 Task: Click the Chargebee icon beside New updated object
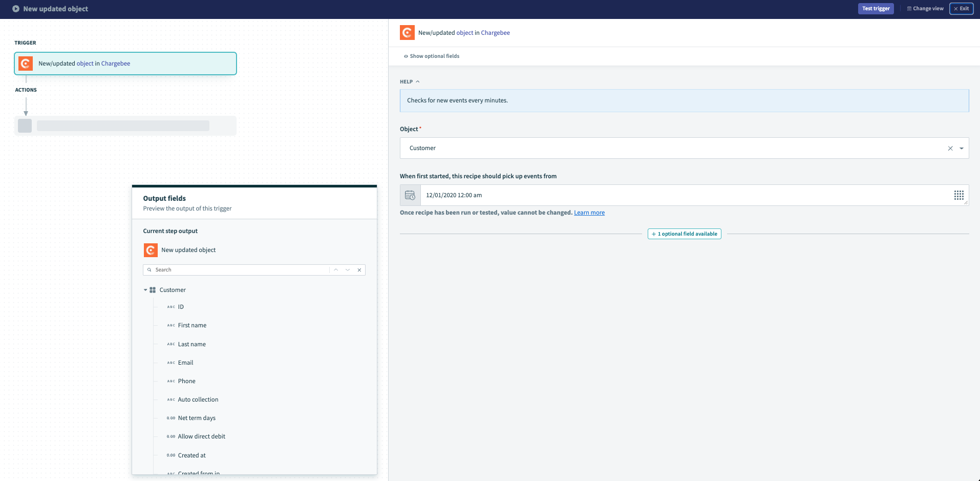point(151,250)
